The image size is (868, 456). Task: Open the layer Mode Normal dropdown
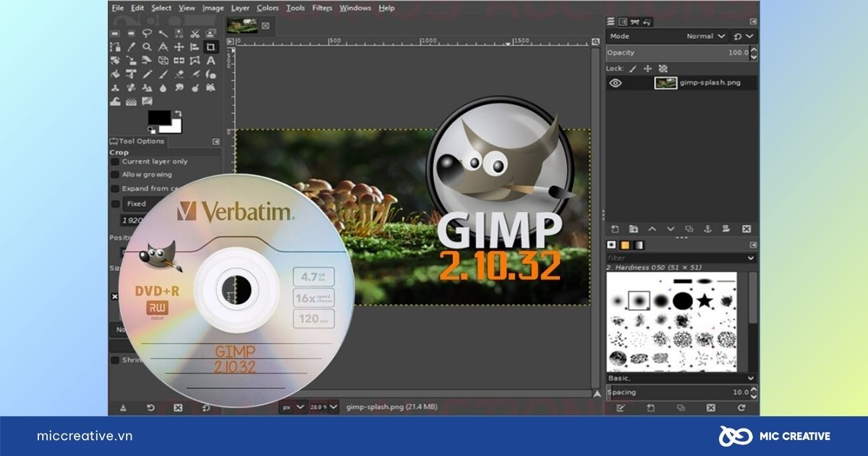[x=668, y=36]
